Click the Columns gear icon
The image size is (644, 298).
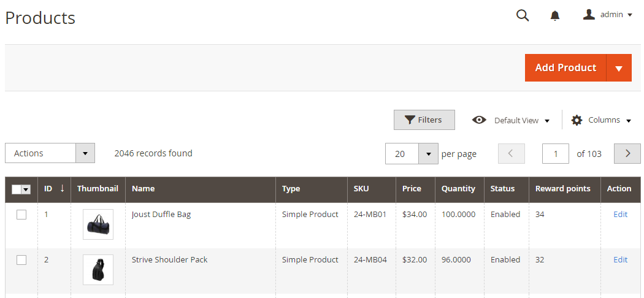(577, 120)
